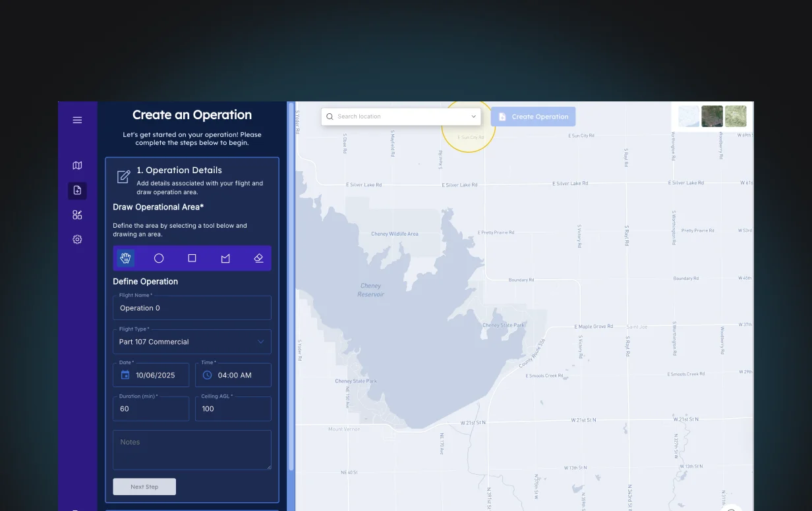The width and height of the screenshot is (812, 511).
Task: Click the Cheney Reservoir map label
Action: tap(371, 290)
